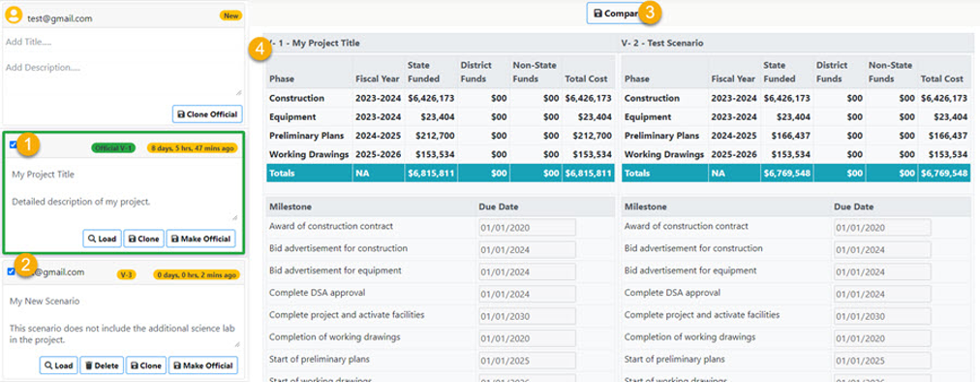Image resolution: width=980 pixels, height=383 pixels.
Task: Click the science lab scenario description
Action: 122,335
